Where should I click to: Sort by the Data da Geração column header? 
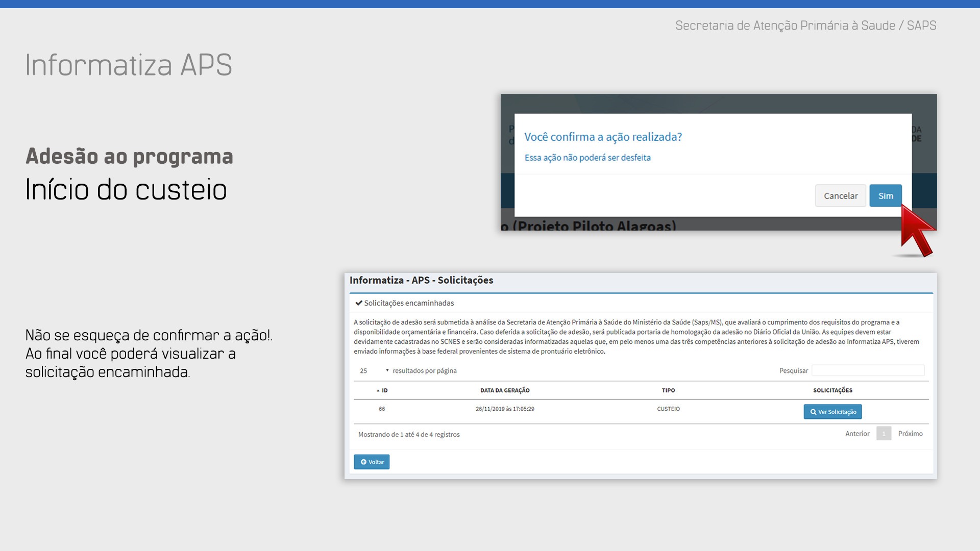click(x=505, y=390)
